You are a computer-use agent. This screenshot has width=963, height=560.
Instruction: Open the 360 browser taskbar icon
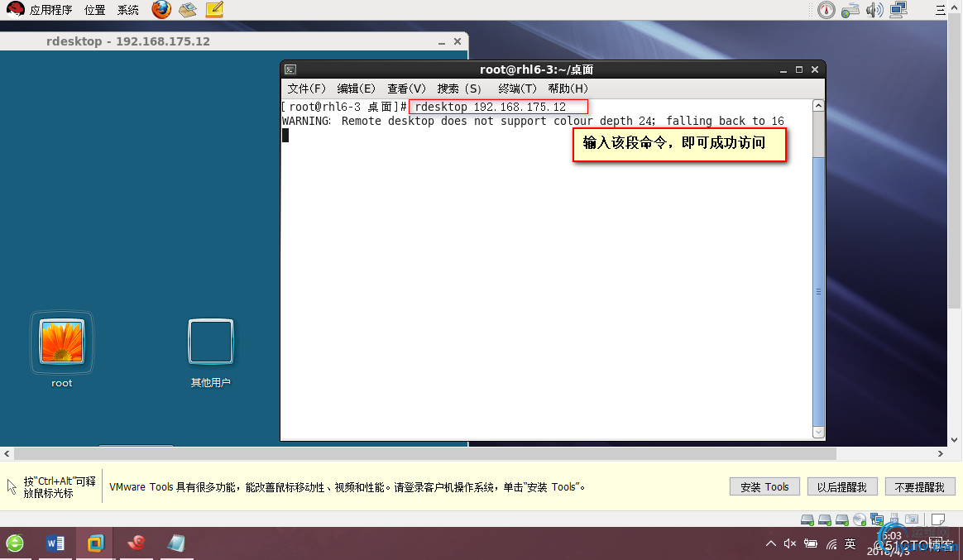(15, 543)
